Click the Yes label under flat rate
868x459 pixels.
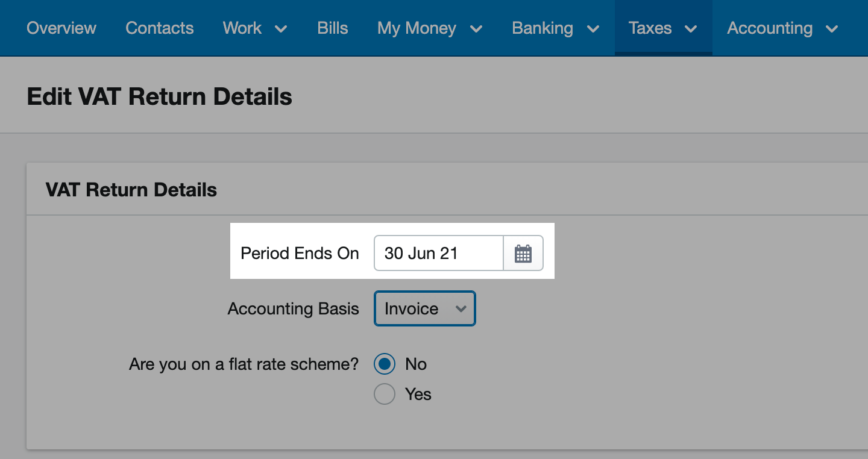(x=418, y=394)
